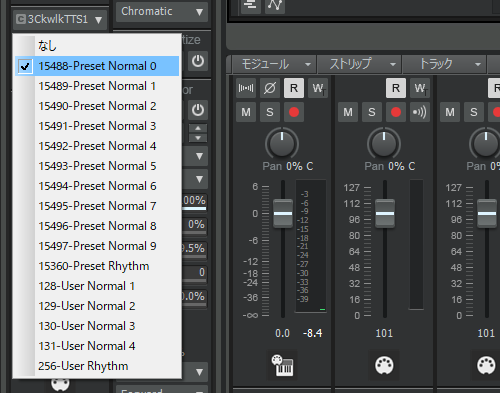Select 15493-Preset Normal 5 bank
The width and height of the screenshot is (500, 393).
(x=97, y=166)
